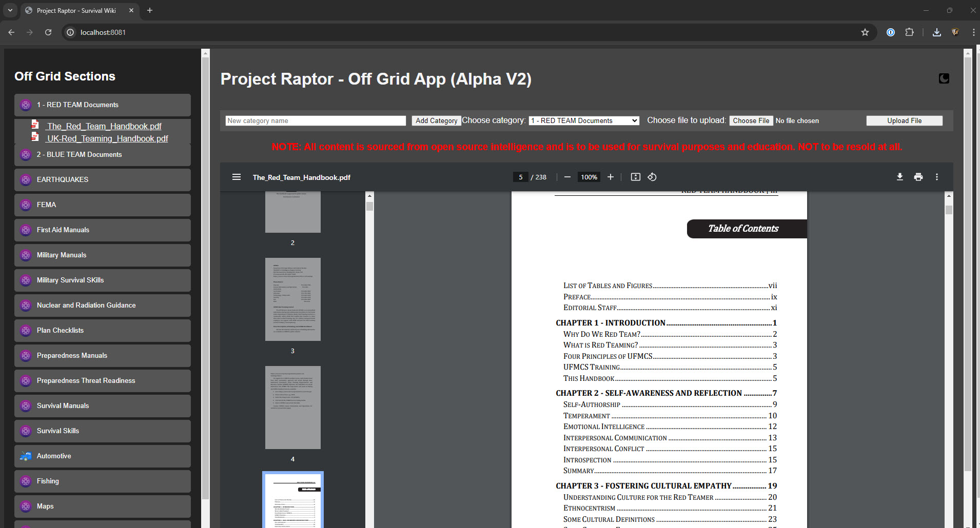Open browser extensions puzzle icon

[x=909, y=32]
